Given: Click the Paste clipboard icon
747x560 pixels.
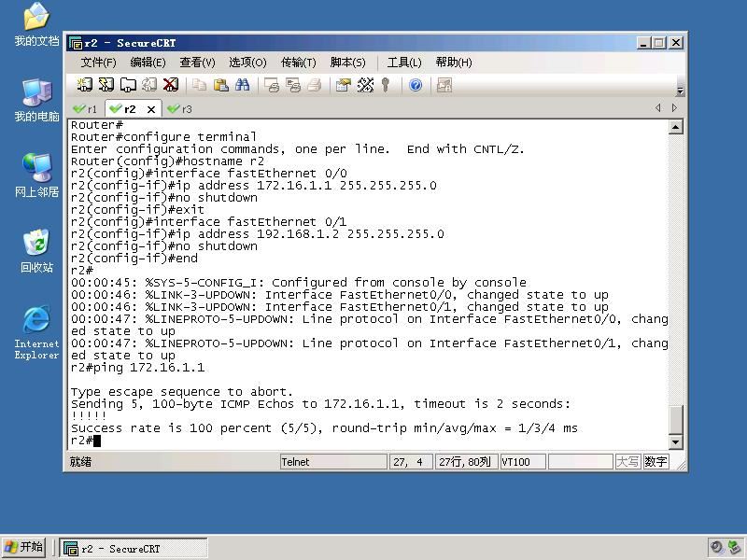Looking at the screenshot, I should (x=220, y=85).
